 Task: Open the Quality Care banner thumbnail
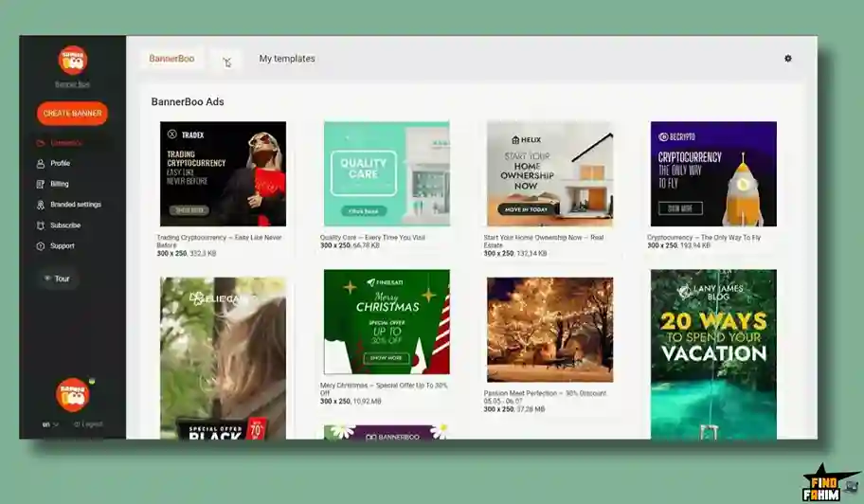387,174
